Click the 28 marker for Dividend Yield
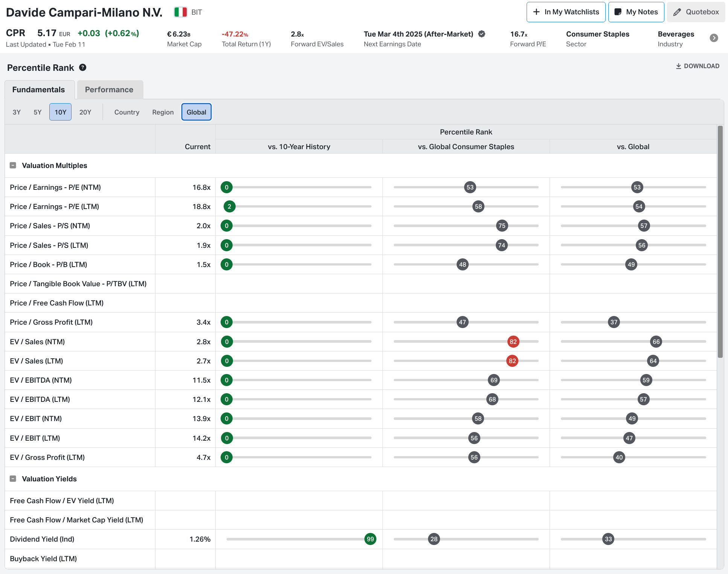Image resolution: width=728 pixels, height=574 pixels. 434,539
